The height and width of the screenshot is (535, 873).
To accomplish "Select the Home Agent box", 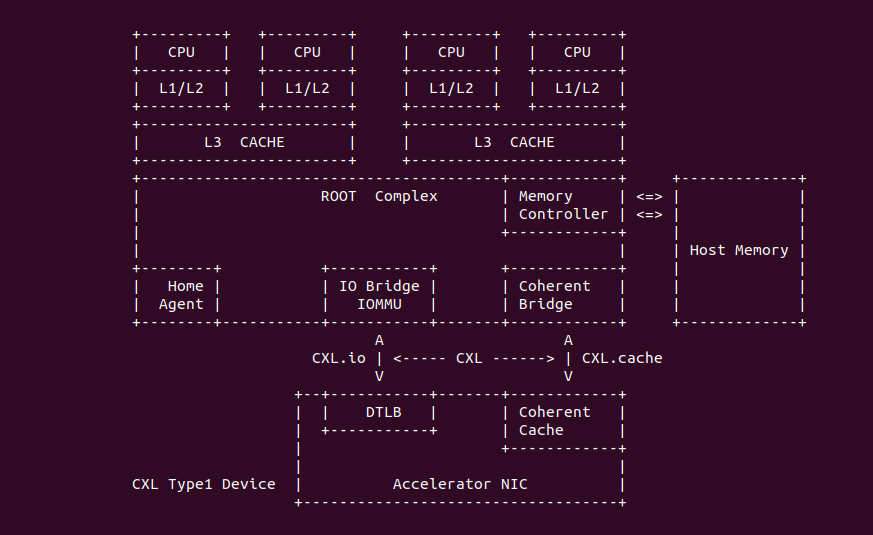I will tap(180, 295).
